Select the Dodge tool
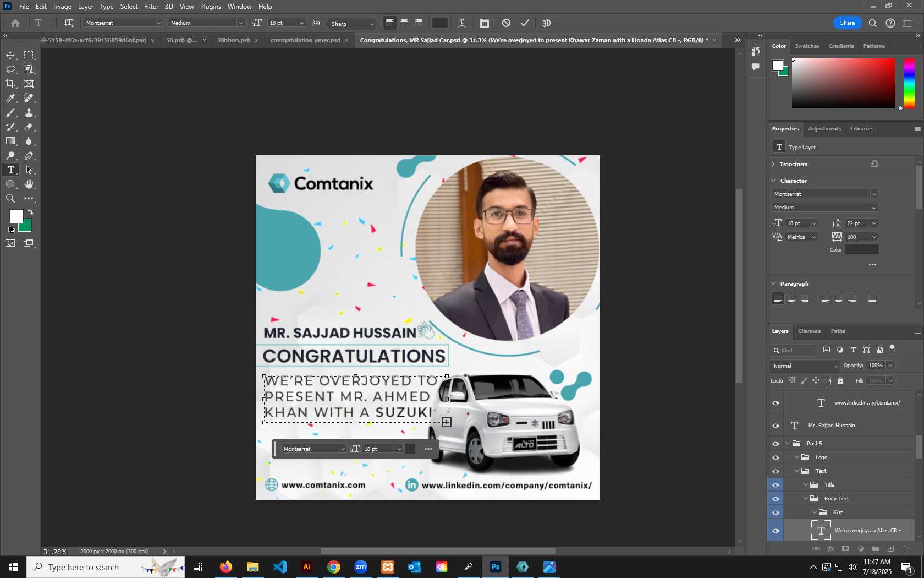 [10, 156]
